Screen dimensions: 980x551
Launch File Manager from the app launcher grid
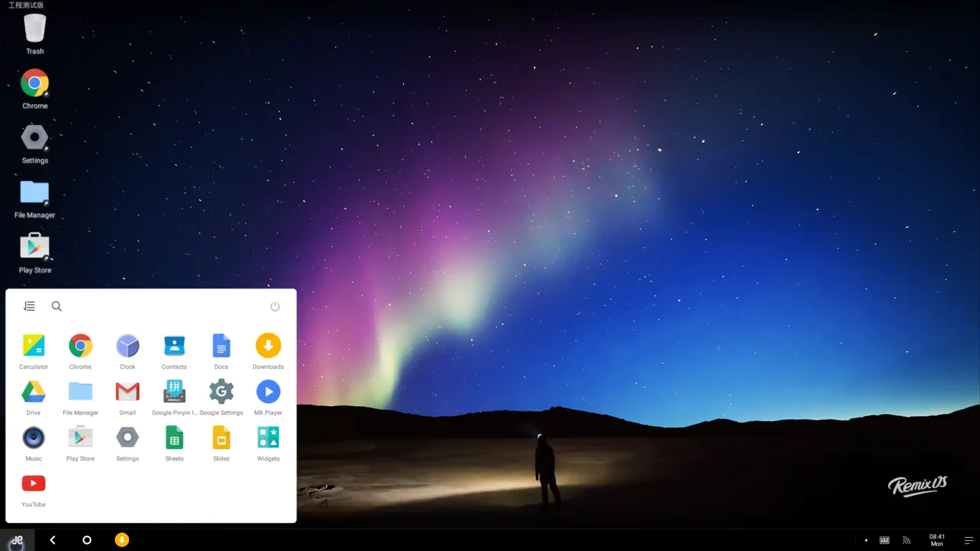click(x=80, y=397)
